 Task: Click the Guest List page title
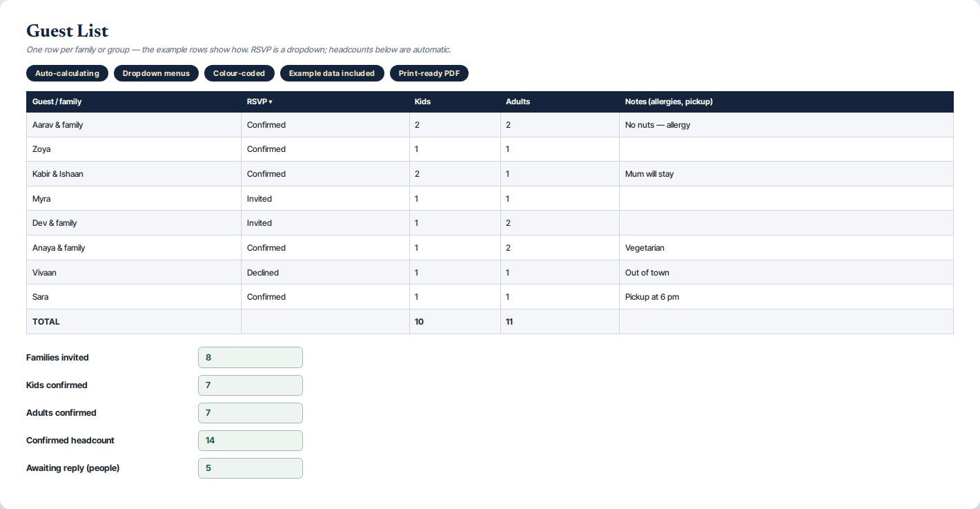pos(67,31)
